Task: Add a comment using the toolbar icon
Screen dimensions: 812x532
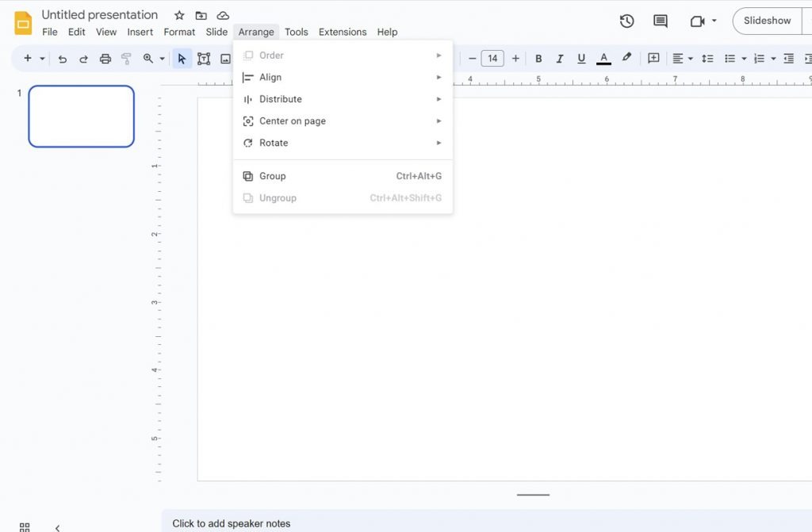Action: (653, 58)
